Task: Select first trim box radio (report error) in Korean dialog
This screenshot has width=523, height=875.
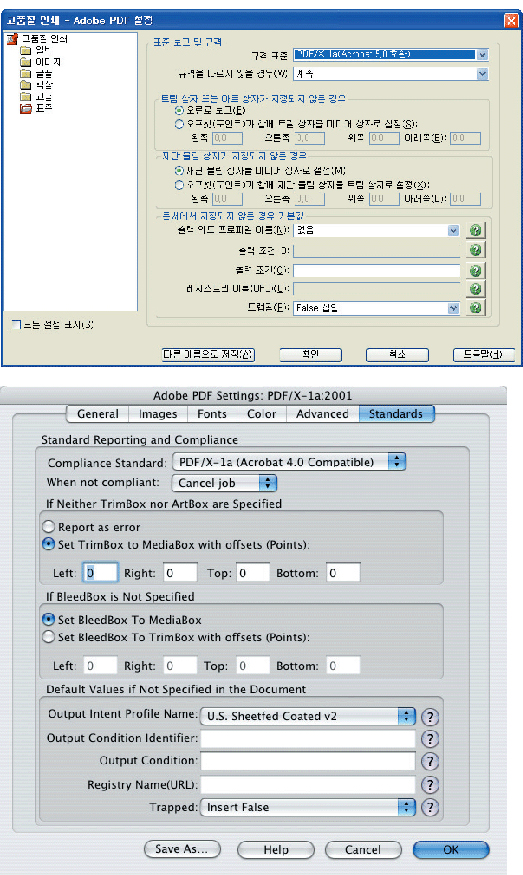Action: [179, 110]
